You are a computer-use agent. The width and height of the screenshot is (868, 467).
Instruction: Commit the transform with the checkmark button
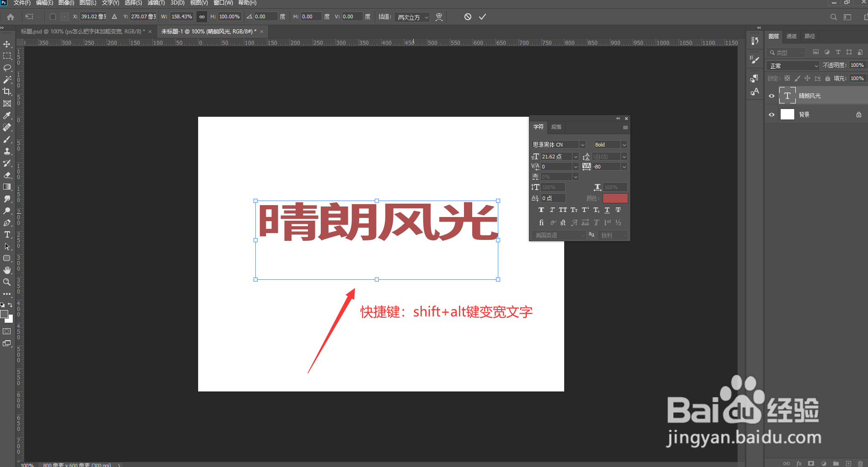tap(482, 16)
